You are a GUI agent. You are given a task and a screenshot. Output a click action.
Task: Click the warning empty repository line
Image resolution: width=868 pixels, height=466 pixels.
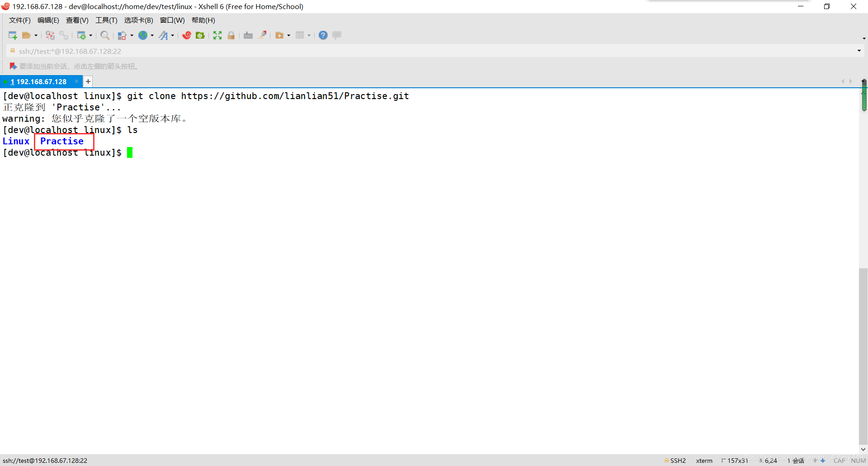click(95, 119)
